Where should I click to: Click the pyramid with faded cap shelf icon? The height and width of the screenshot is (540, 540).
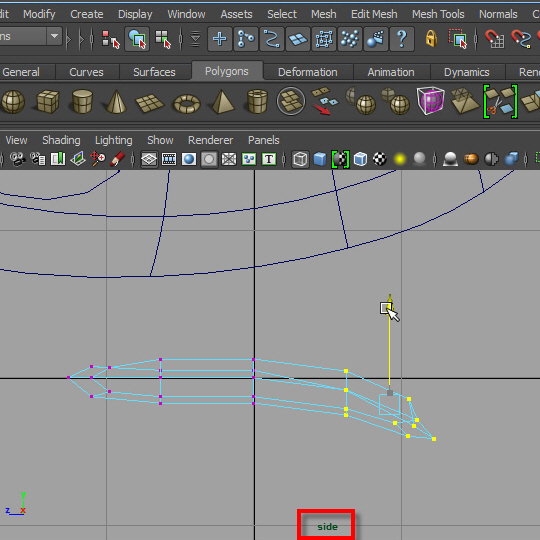[465, 101]
